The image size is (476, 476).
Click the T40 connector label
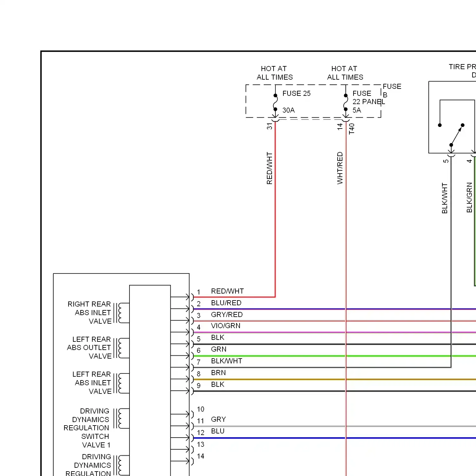click(352, 129)
